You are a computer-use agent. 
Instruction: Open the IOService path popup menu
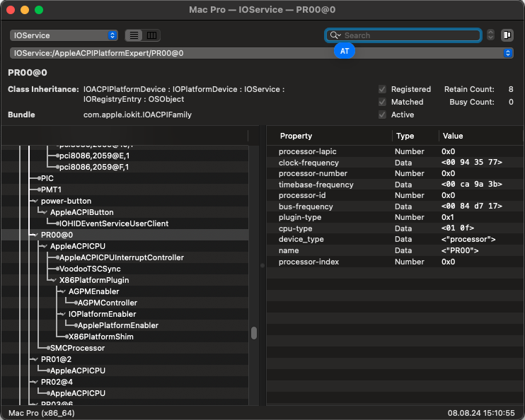[262, 53]
